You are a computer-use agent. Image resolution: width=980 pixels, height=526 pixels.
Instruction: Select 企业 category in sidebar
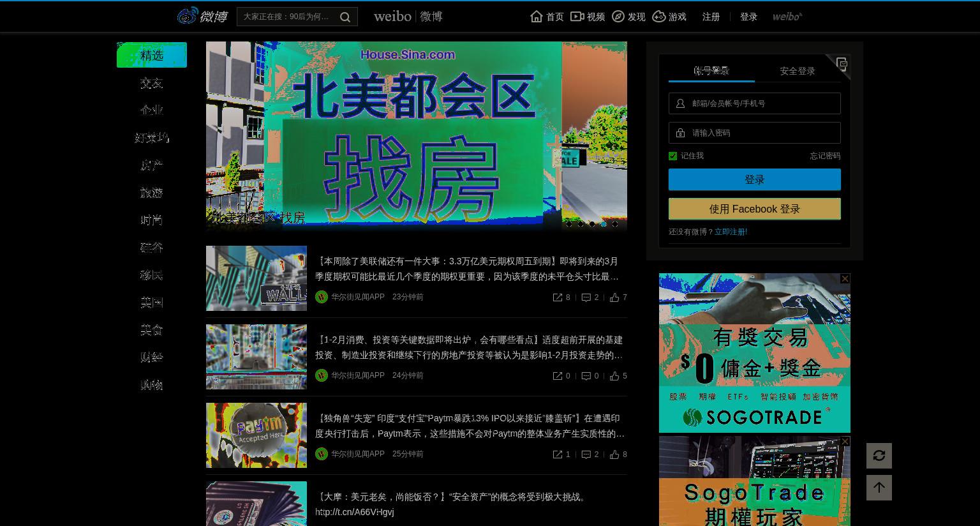tap(152, 110)
